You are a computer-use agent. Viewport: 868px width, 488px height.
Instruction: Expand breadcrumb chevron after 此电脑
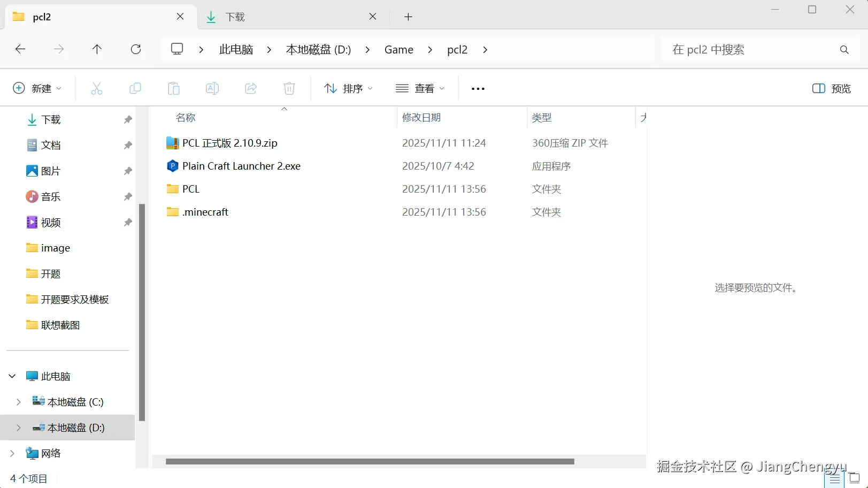point(269,50)
